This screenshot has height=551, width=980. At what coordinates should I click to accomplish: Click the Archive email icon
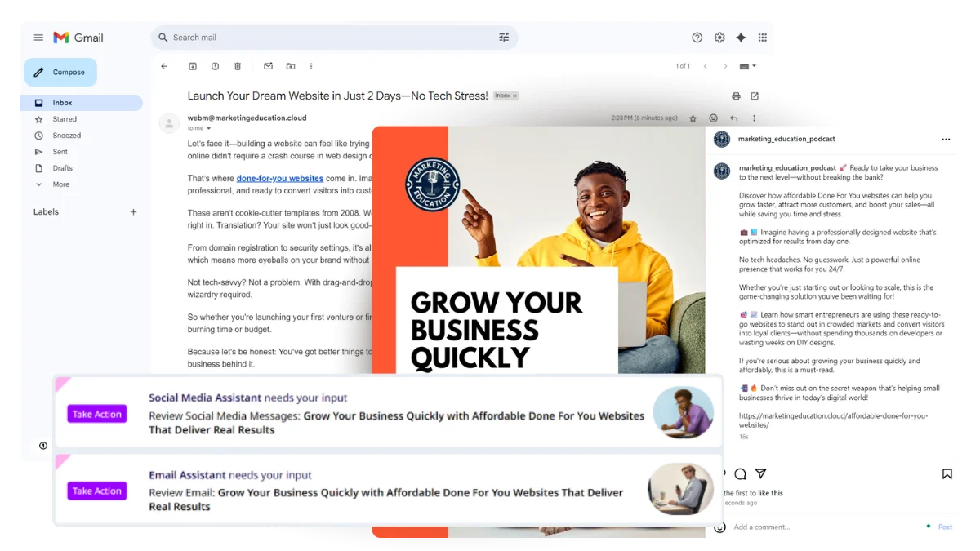tap(193, 66)
